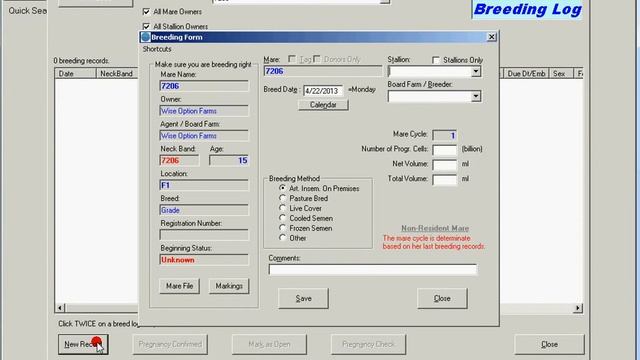Sort by the Date column header

pyautogui.click(x=76, y=74)
